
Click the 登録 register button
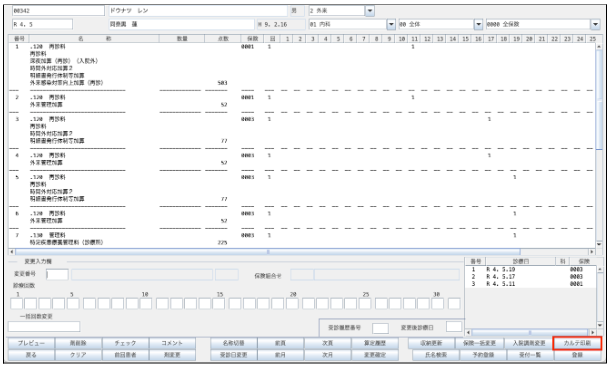point(577,355)
